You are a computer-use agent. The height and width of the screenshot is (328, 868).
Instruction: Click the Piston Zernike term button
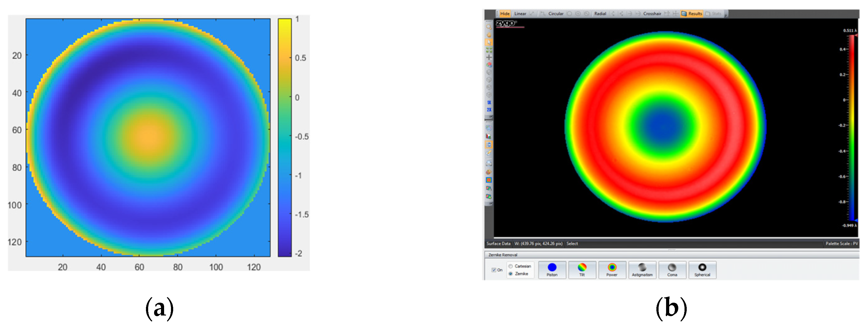point(552,270)
